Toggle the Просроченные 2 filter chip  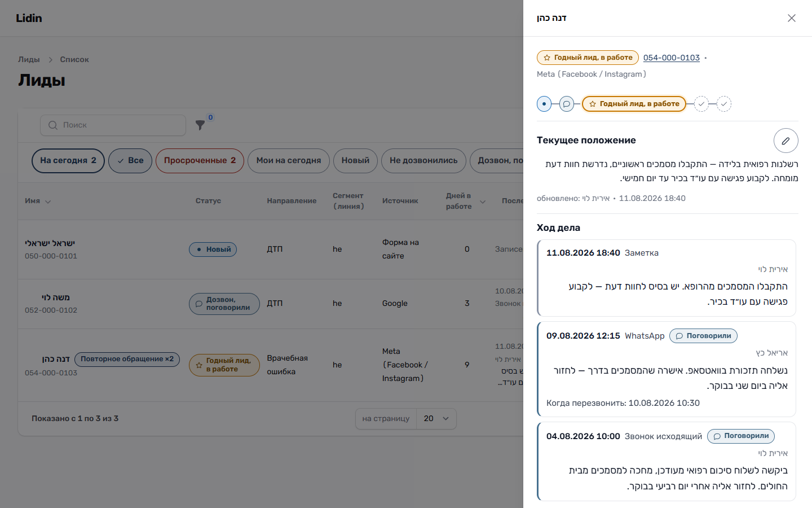[x=200, y=161]
